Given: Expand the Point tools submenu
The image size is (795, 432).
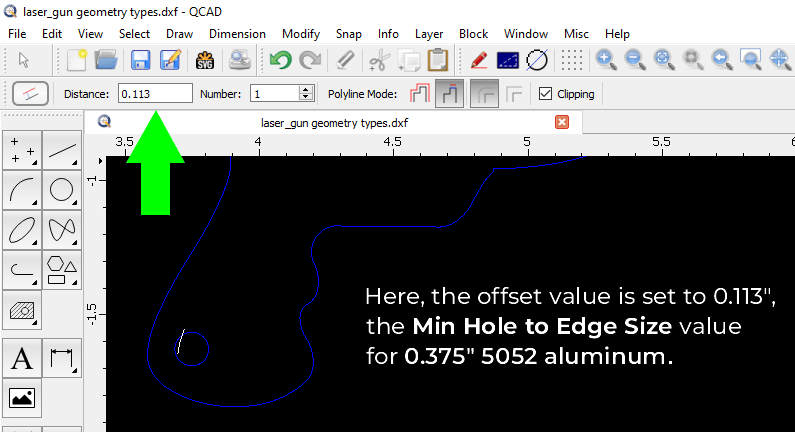Looking at the screenshot, I should (x=22, y=150).
